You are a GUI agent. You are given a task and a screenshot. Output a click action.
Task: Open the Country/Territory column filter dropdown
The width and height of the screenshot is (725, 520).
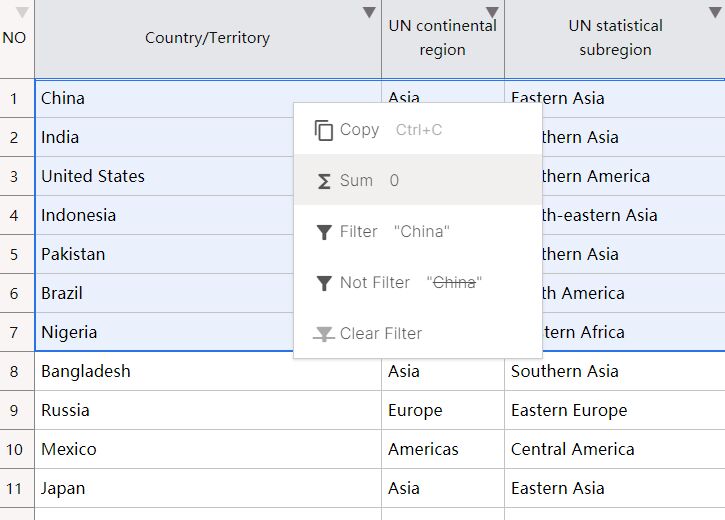tap(369, 13)
